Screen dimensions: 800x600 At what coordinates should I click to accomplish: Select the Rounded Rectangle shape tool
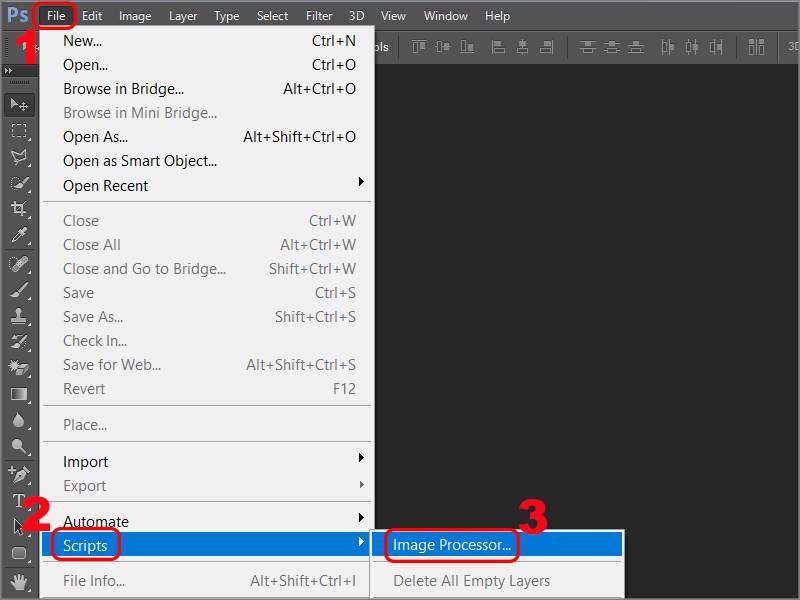point(19,553)
